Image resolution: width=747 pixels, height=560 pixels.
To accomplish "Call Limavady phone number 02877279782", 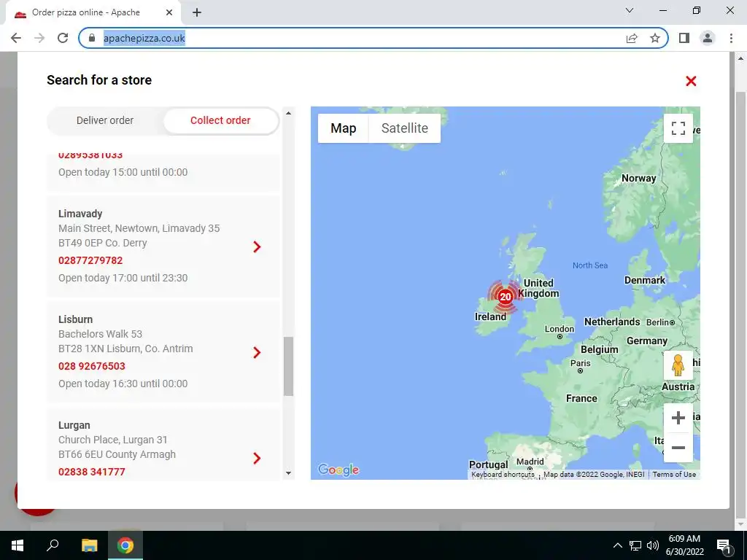I will coord(90,260).
